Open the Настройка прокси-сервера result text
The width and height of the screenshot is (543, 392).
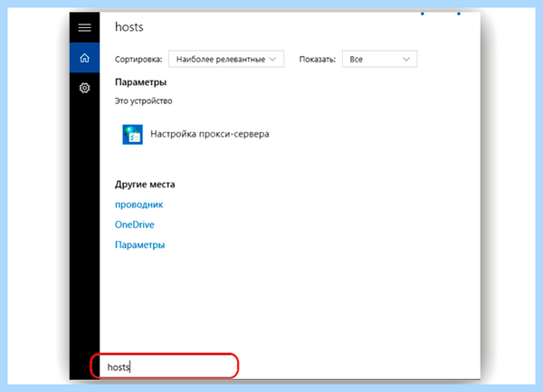[x=210, y=134]
